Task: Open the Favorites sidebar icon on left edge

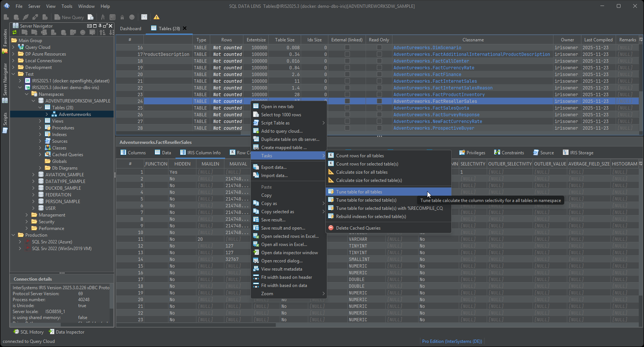Action: point(5,51)
